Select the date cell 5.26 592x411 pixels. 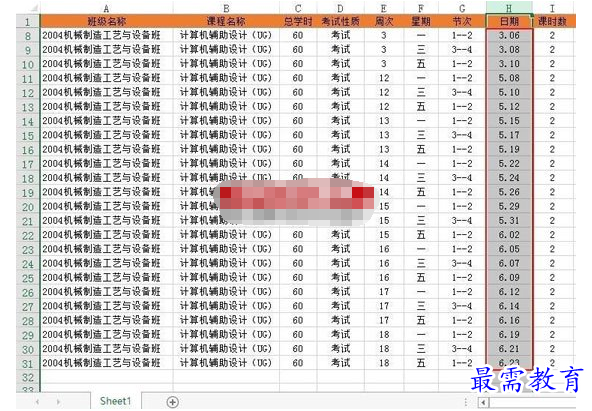point(509,192)
